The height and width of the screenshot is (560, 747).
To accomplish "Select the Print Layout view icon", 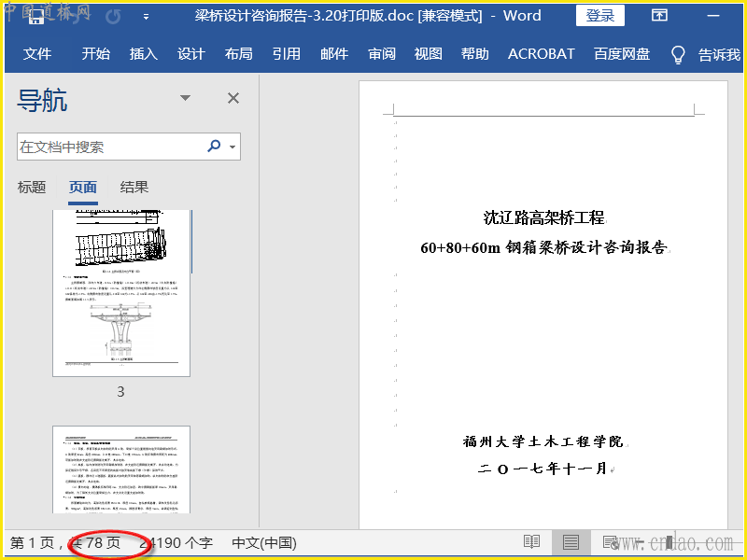I will pos(571,542).
